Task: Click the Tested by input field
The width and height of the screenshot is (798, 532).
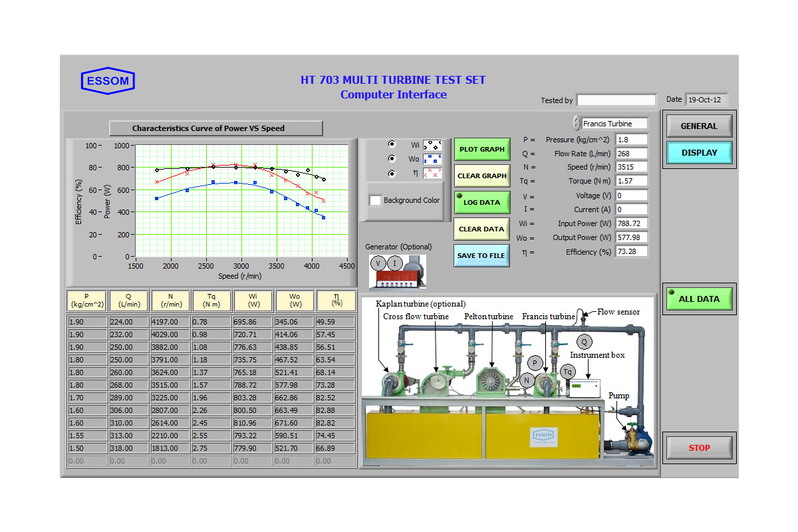Action: pos(616,100)
